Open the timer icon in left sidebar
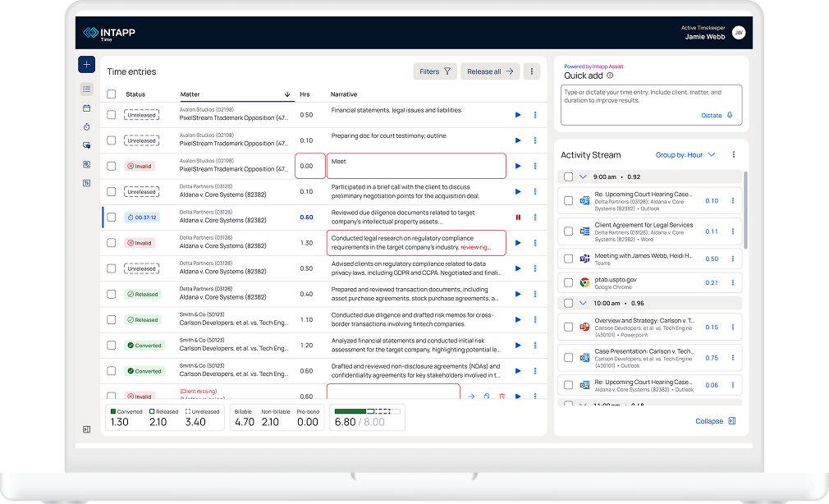 (x=86, y=126)
